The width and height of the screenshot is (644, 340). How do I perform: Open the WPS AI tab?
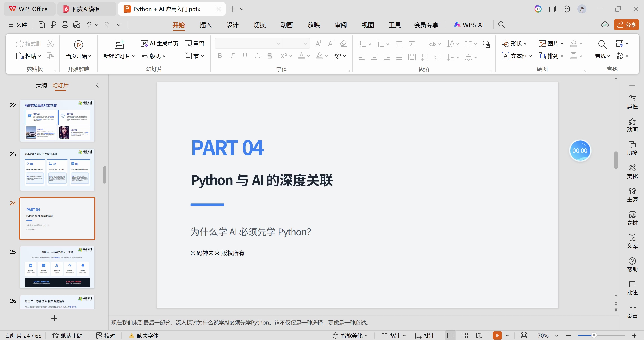tap(469, 25)
